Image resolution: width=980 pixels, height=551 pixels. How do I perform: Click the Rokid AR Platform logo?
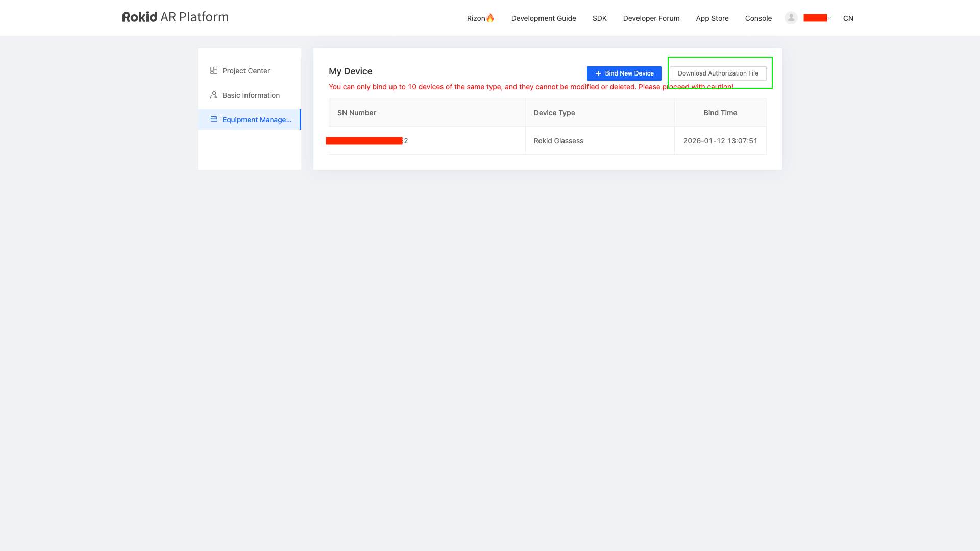coord(175,17)
